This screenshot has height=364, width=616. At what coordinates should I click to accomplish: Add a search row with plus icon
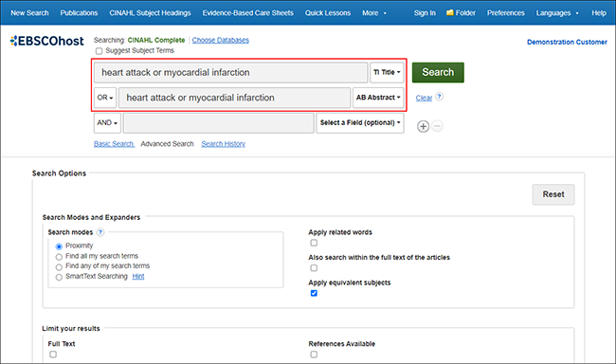pyautogui.click(x=423, y=126)
